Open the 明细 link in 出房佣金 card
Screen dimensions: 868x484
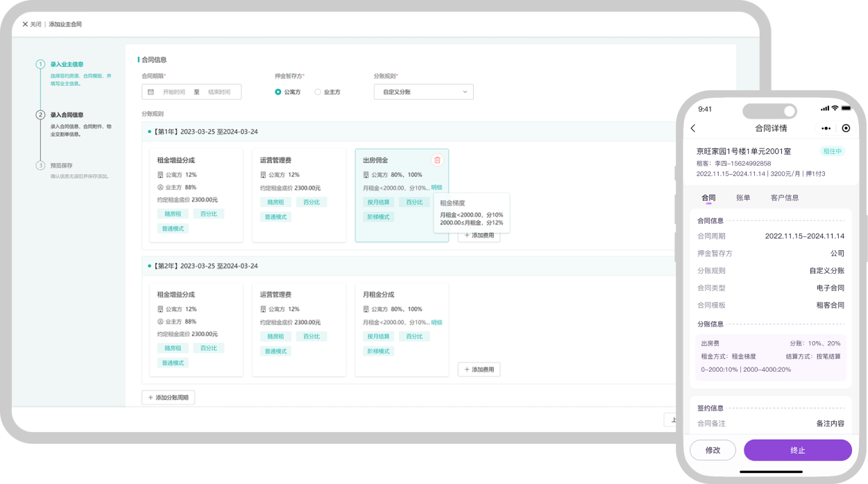coord(436,187)
